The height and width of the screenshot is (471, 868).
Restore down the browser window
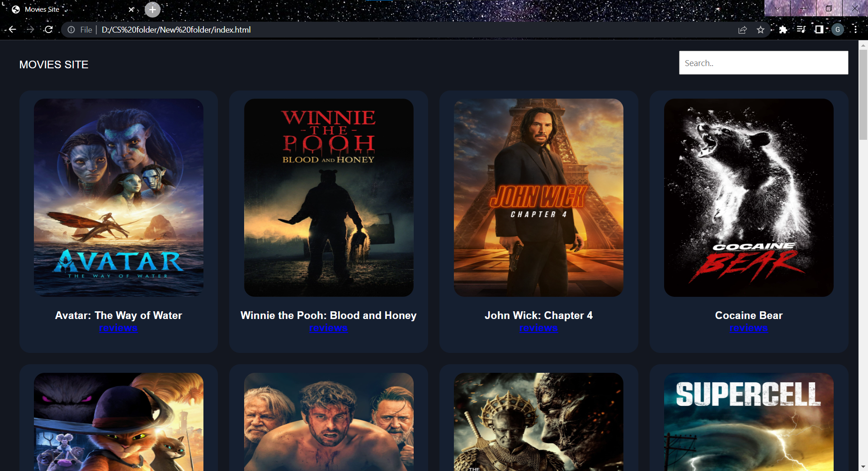point(829,9)
